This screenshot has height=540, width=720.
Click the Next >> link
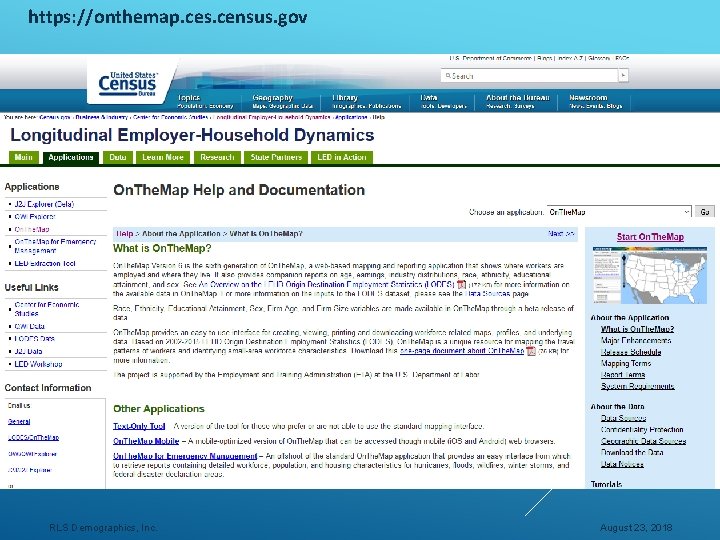pos(561,234)
